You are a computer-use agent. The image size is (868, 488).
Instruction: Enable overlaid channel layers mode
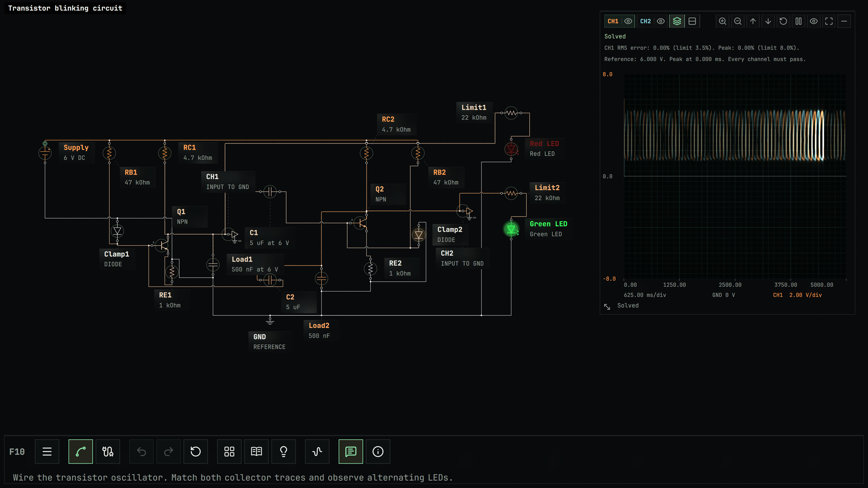click(x=677, y=21)
